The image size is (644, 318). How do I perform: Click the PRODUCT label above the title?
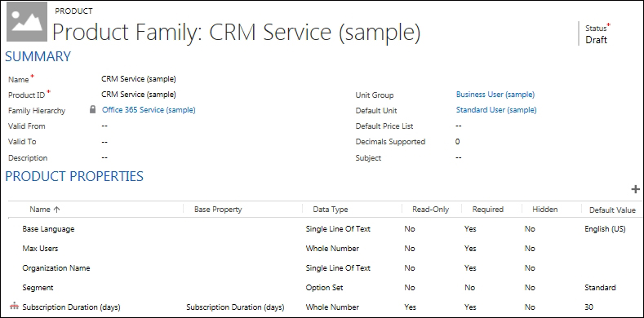74,11
